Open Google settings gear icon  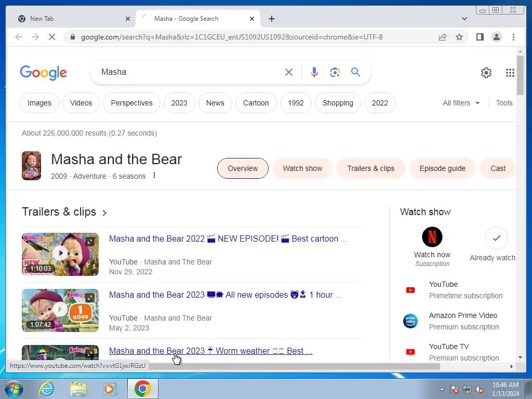click(486, 73)
